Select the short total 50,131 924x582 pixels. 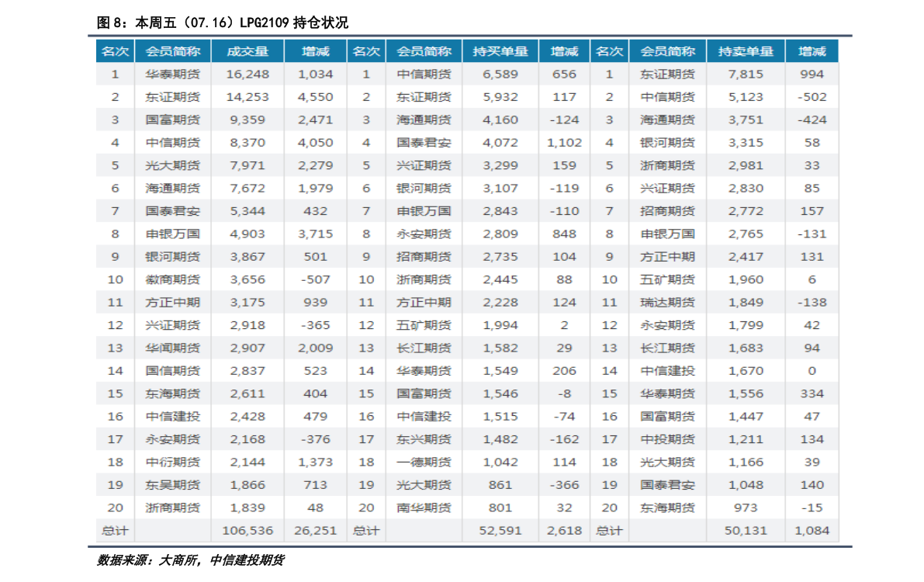point(746,531)
